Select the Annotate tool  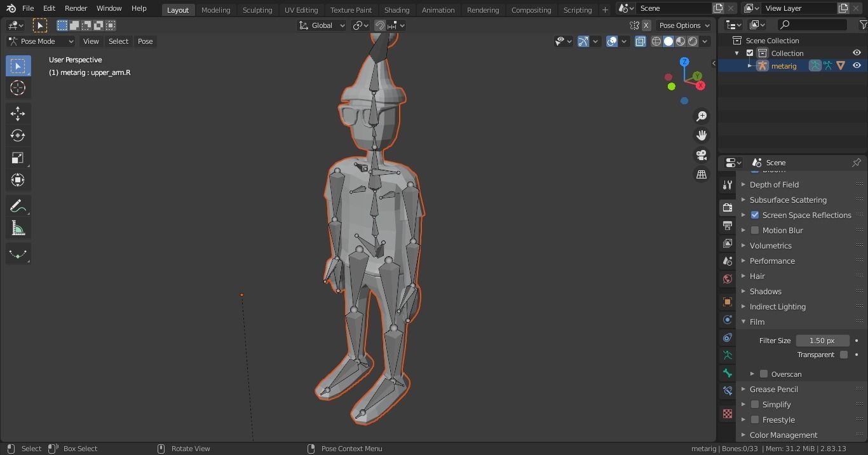18,206
